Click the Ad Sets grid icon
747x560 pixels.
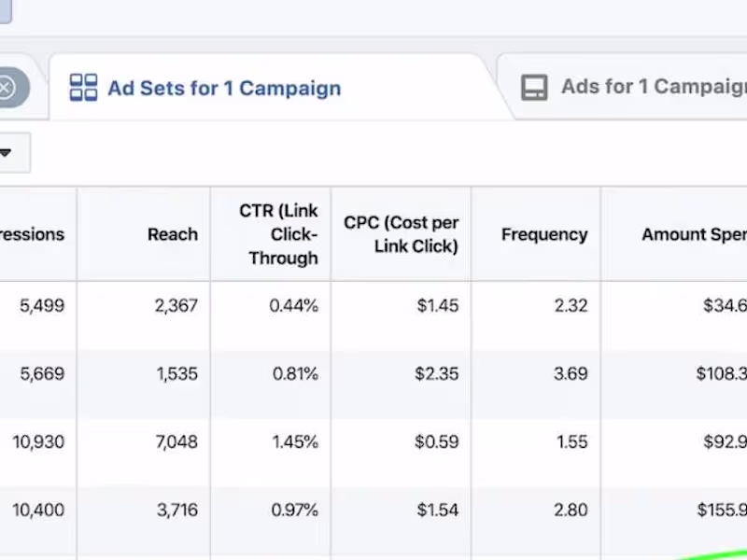click(x=84, y=89)
